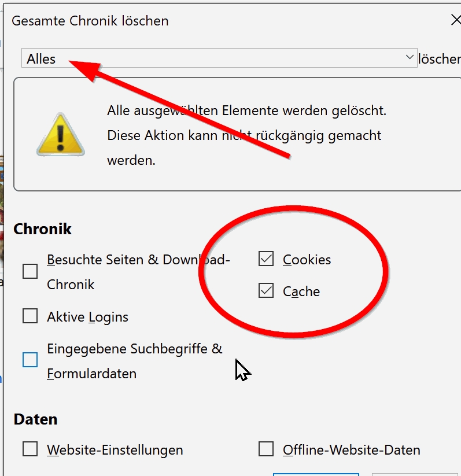The height and width of the screenshot is (476, 461).
Task: Click the "Website-Einstellungen" text label
Action: click(x=115, y=450)
